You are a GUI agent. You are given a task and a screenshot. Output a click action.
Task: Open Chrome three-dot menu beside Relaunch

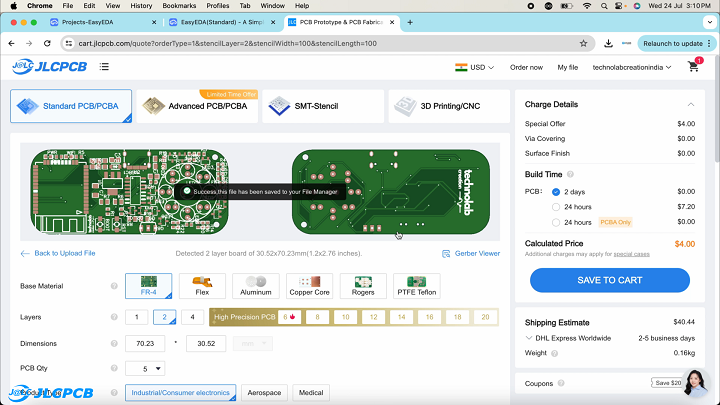click(x=709, y=43)
